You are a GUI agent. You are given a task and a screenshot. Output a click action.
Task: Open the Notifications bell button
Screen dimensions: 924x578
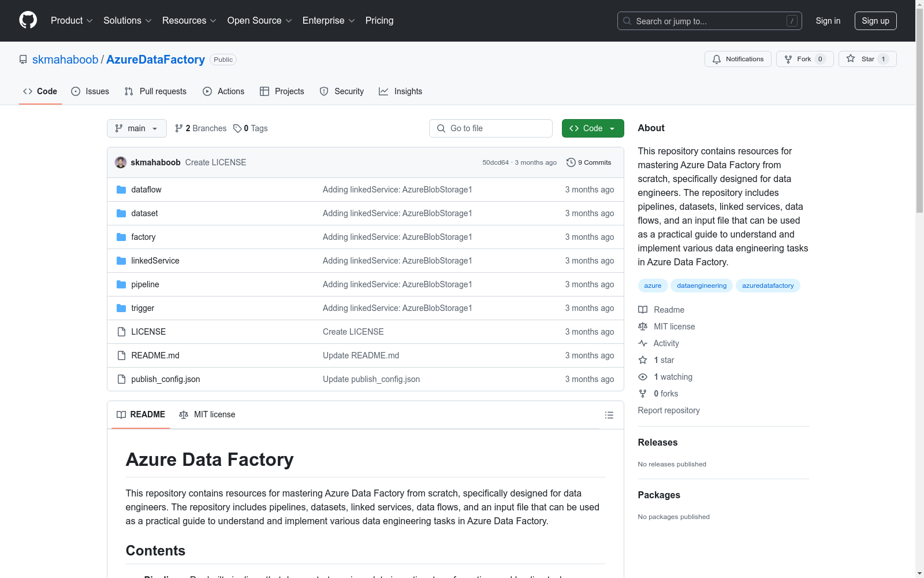pos(737,59)
